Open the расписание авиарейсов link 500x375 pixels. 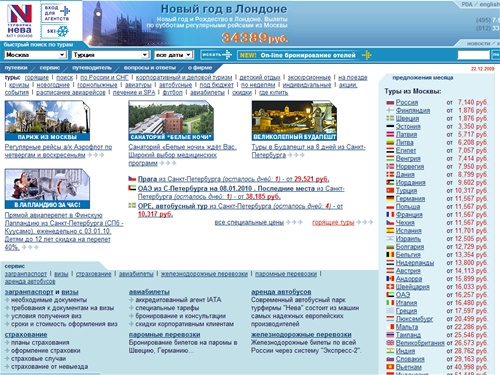click(70, 93)
